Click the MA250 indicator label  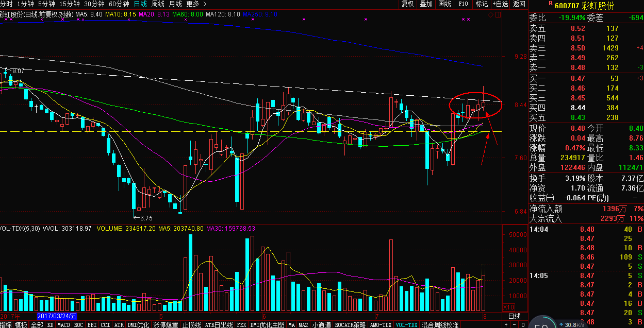[260, 14]
